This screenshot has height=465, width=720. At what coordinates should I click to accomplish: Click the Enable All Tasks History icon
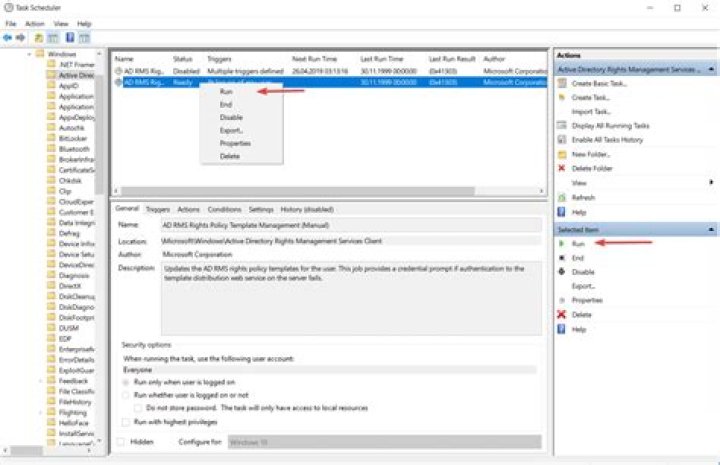562,140
